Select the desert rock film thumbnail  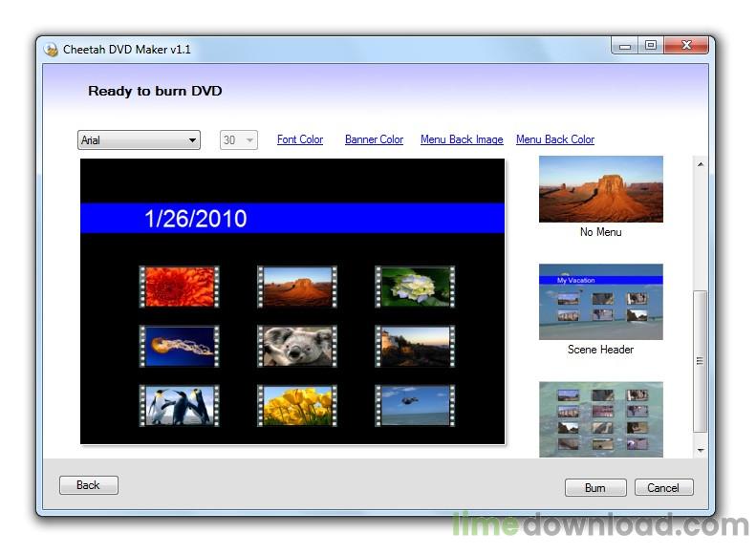[x=297, y=287]
